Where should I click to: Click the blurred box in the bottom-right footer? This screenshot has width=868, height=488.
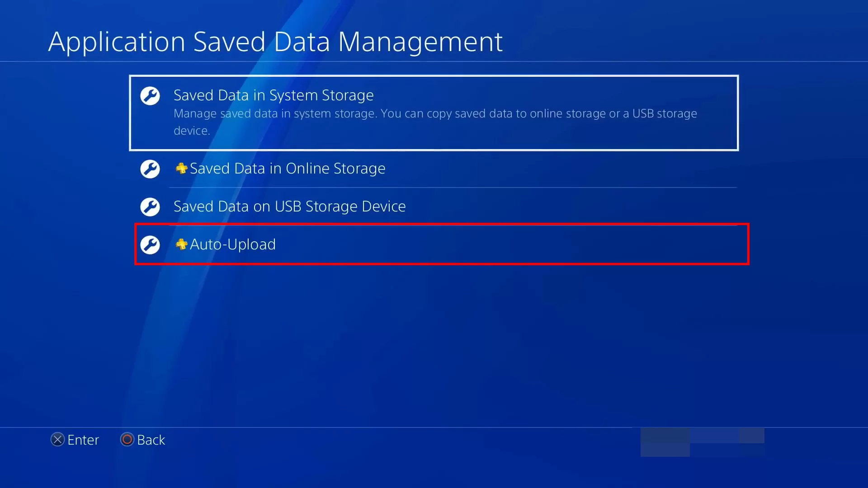[702, 442]
